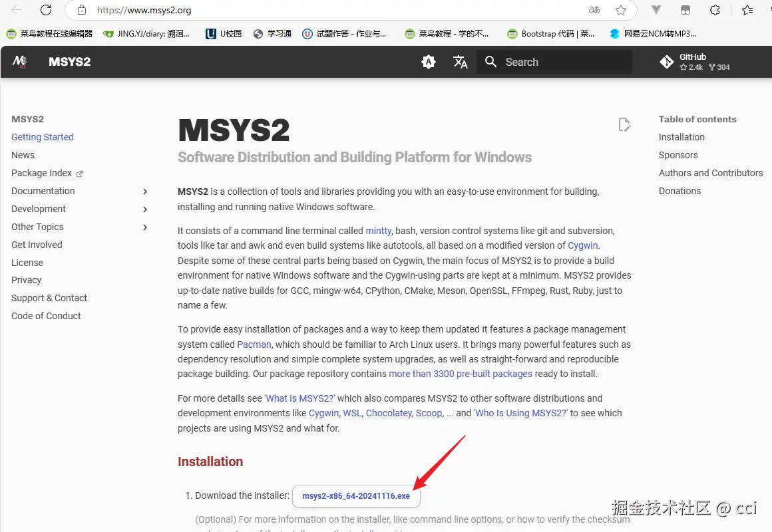
Task: Open 'more than 3300 pre-built packages' link
Action: point(461,374)
